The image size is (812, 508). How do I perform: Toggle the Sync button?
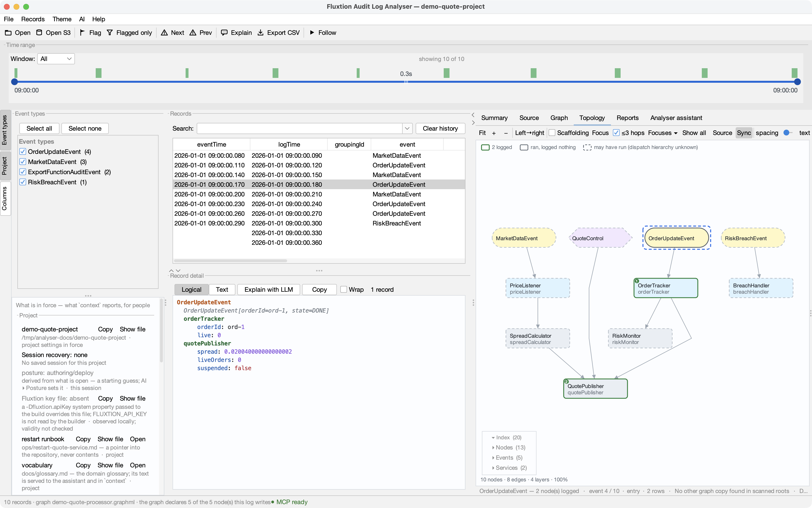coord(744,133)
